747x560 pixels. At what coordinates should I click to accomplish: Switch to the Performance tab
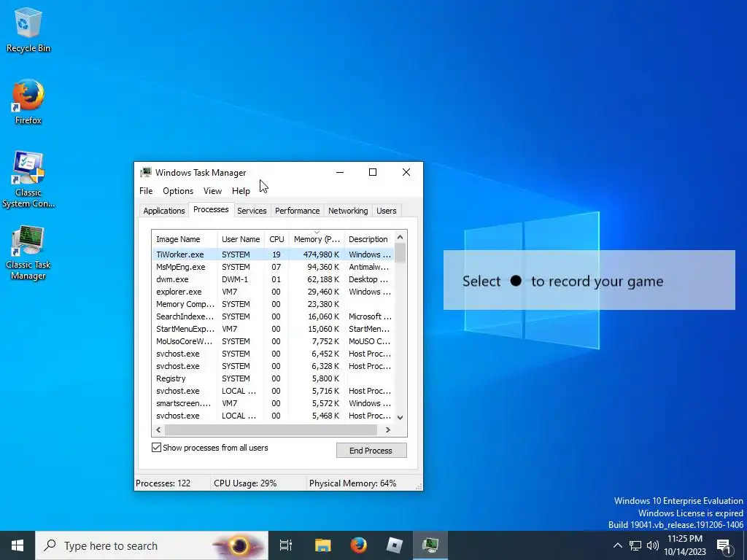point(298,211)
